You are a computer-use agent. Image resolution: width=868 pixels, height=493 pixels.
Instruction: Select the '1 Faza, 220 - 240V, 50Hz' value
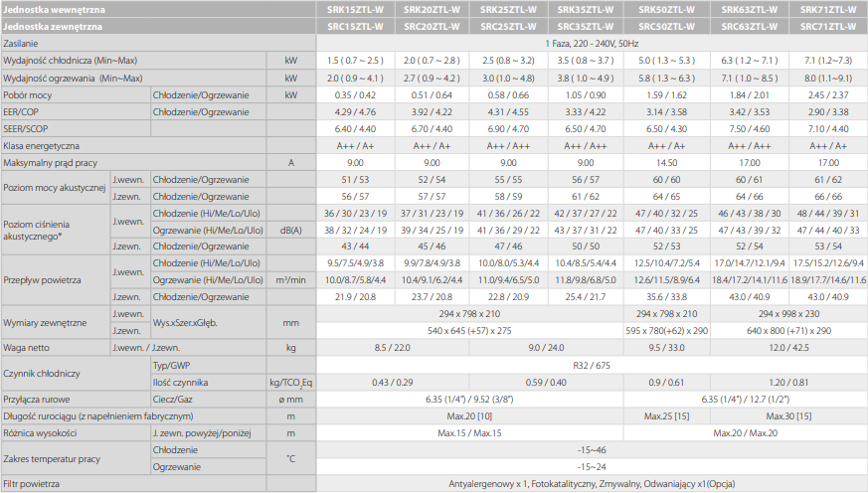592,43
